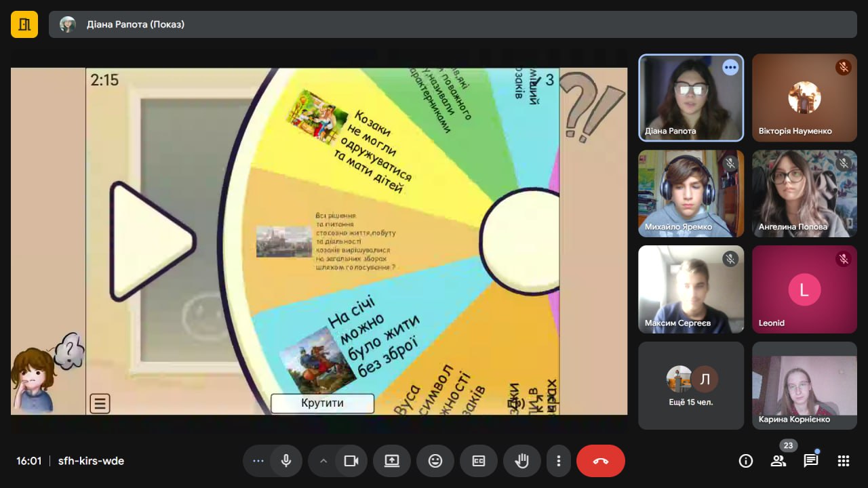The width and height of the screenshot is (868, 488).
Task: Turn on closed captions
Action: coord(479,461)
